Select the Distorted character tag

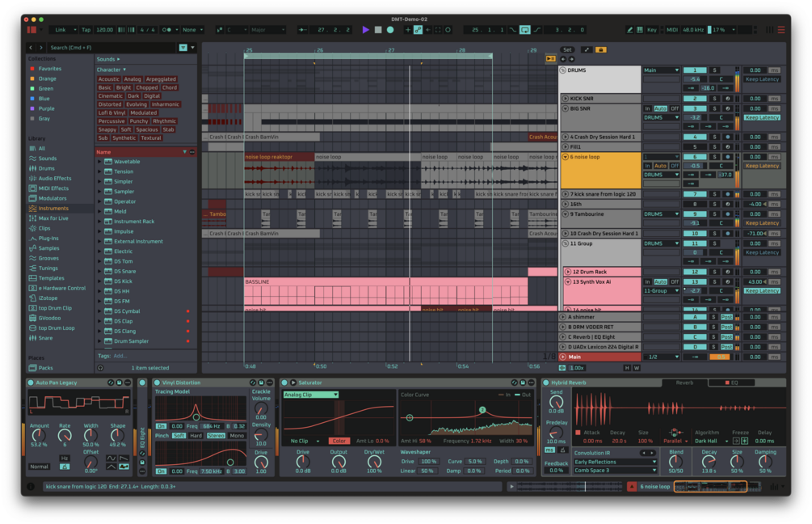point(110,104)
